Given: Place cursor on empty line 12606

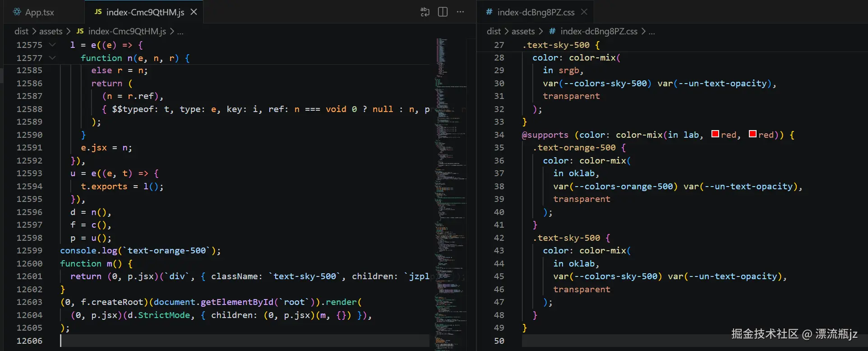Looking at the screenshot, I should (x=245, y=341).
